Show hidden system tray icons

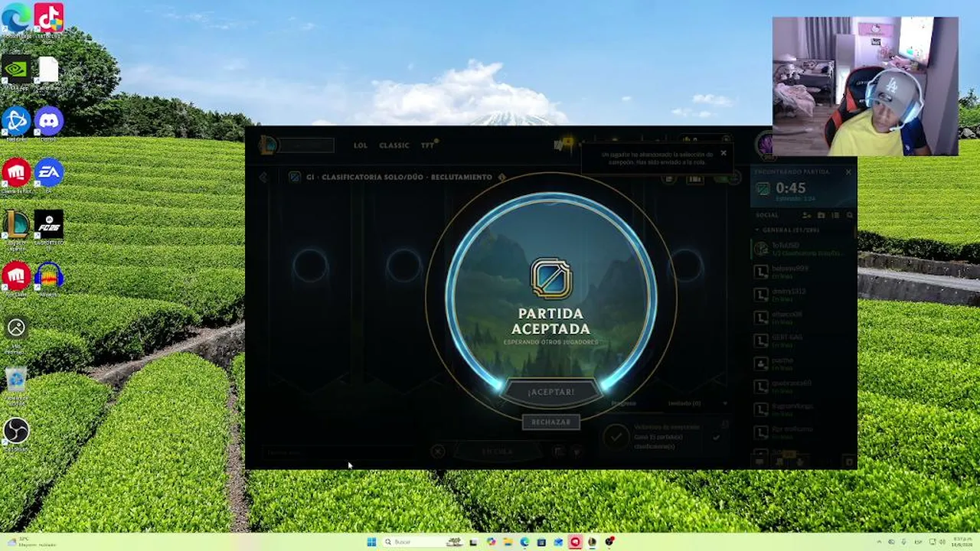(x=879, y=542)
